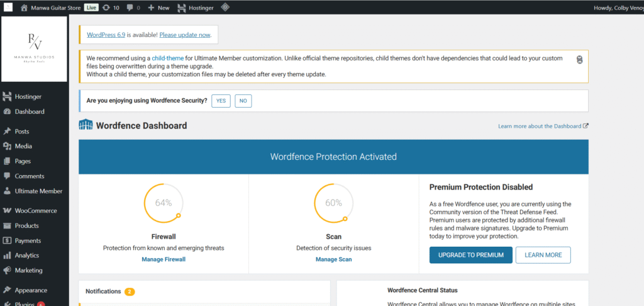Open Analytics bar-chart icon in sidebar
The width and height of the screenshot is (644, 306).
pyautogui.click(x=8, y=256)
